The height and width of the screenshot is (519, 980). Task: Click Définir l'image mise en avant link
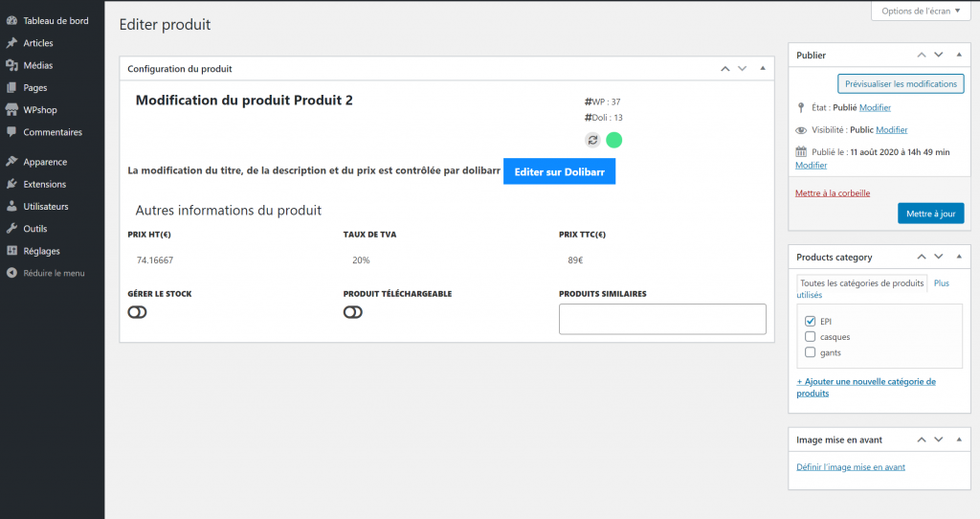click(851, 467)
